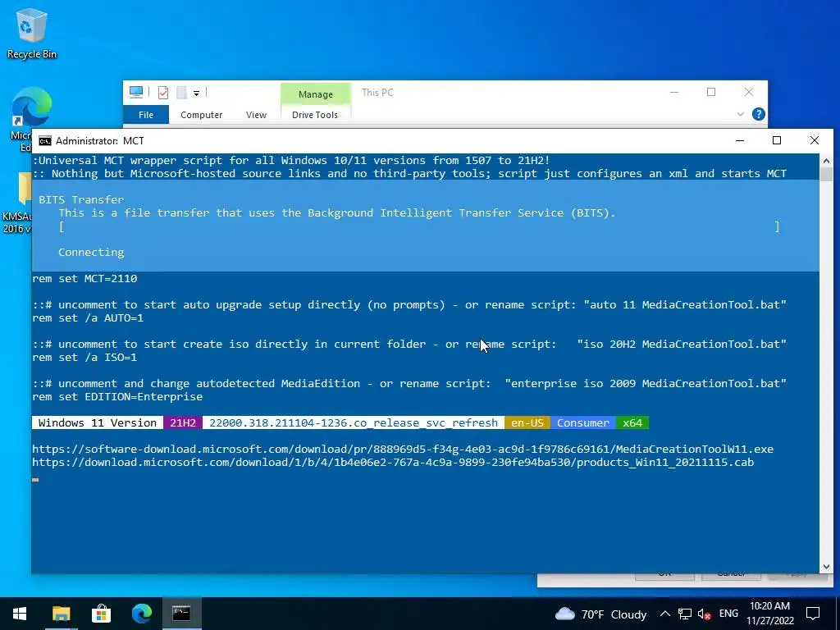Maximize the Administrator: MCT window
Image resolution: width=840 pixels, height=630 pixels.
(777, 140)
